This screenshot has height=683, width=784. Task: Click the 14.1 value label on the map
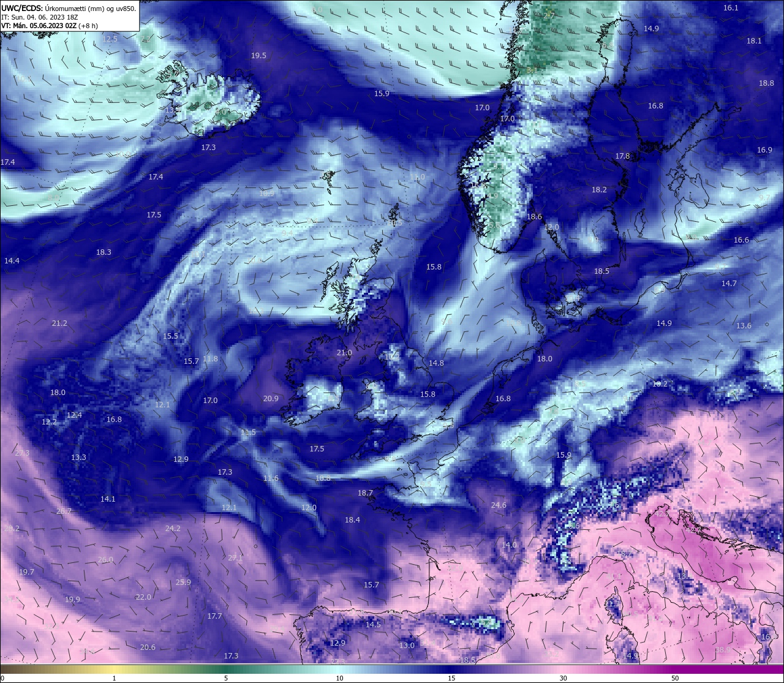tap(108, 499)
